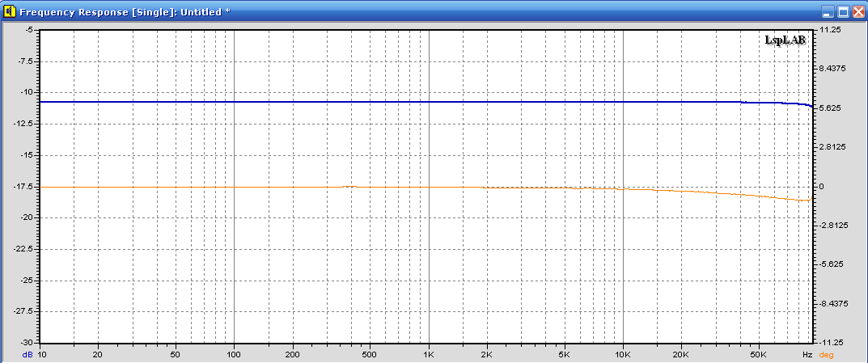Image resolution: width=868 pixels, height=363 pixels.
Task: Click the '20K' frequency axis label
Action: [x=683, y=355]
